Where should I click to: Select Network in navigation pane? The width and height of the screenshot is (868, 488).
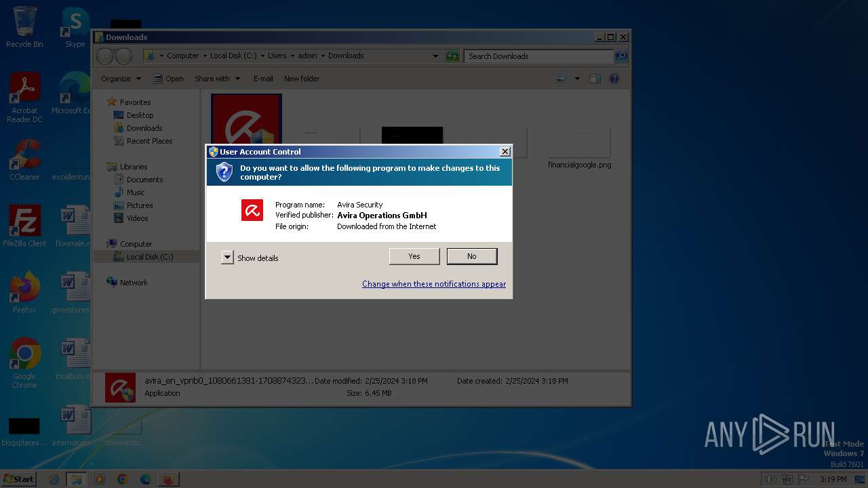(134, 283)
